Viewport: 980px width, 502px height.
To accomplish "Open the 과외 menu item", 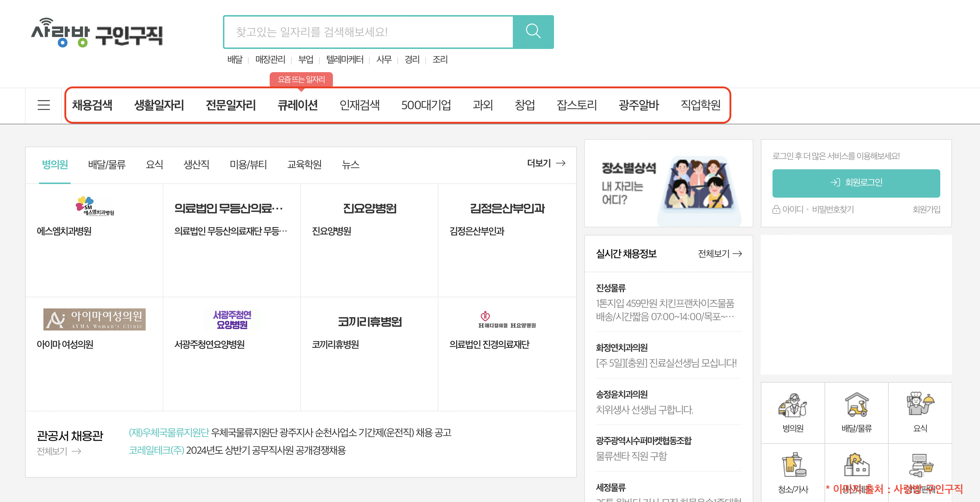I will coord(483,105).
